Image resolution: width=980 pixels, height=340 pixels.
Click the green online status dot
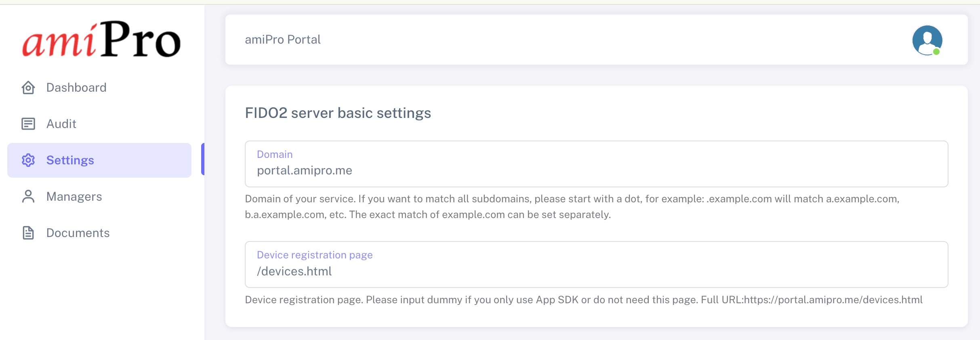point(936,52)
